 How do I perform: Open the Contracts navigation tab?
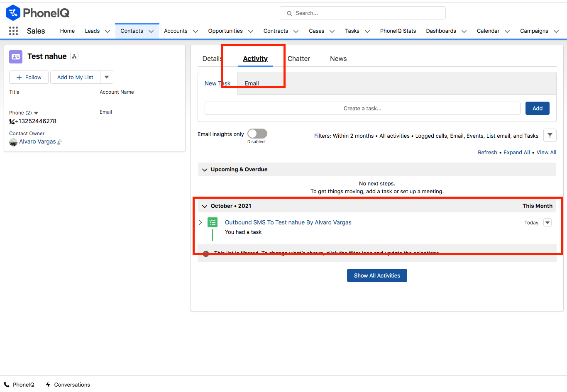[276, 31]
